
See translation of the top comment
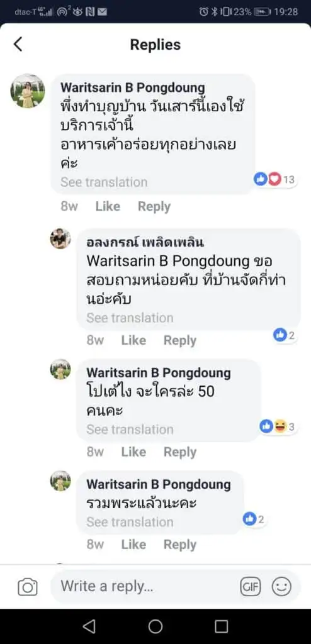(104, 182)
